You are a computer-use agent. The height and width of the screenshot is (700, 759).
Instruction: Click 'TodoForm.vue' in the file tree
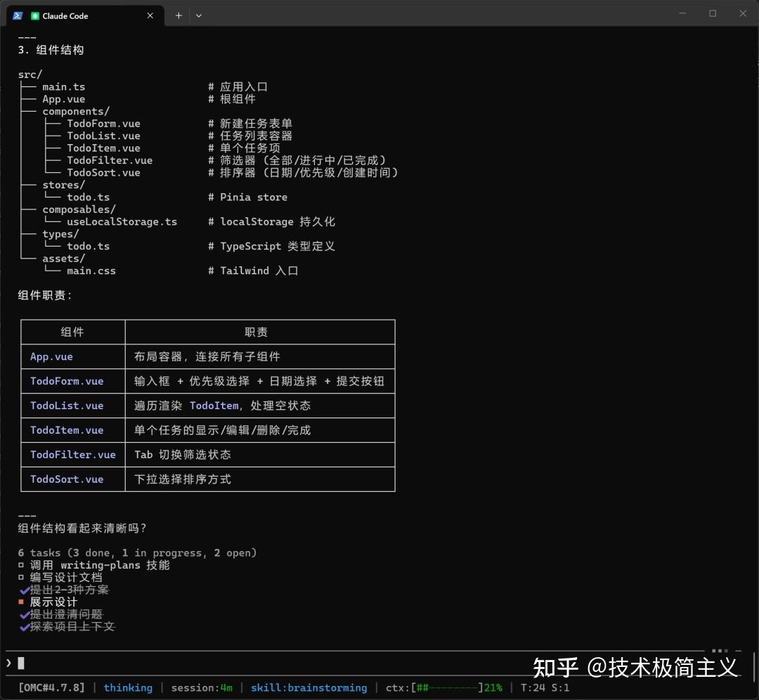103,124
